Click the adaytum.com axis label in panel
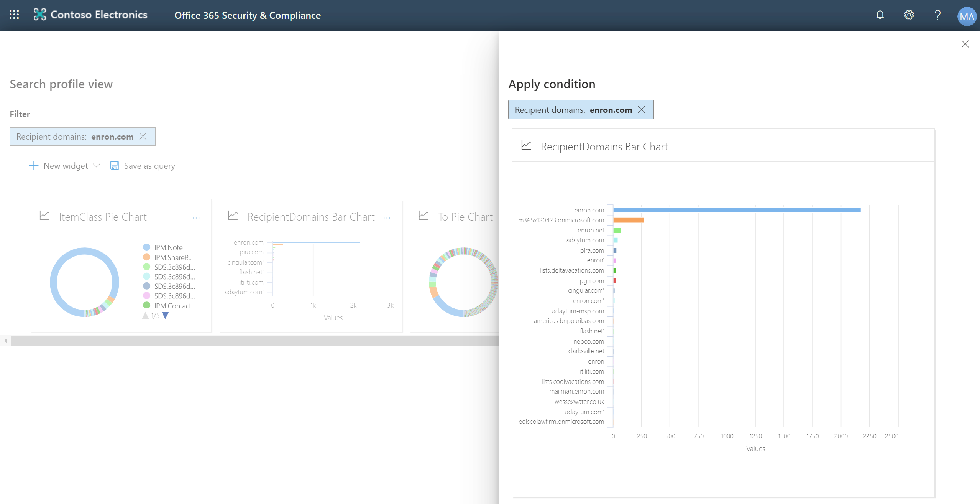980x504 pixels. point(585,240)
